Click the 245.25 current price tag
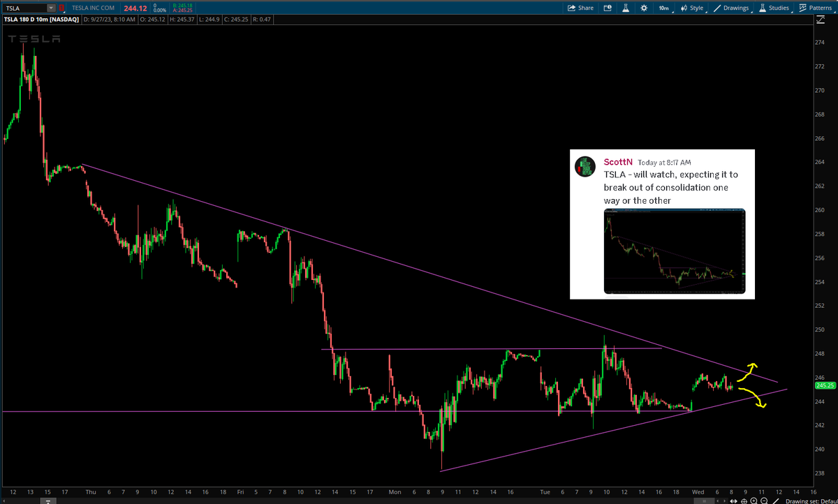This screenshot has height=504, width=838. click(825, 385)
